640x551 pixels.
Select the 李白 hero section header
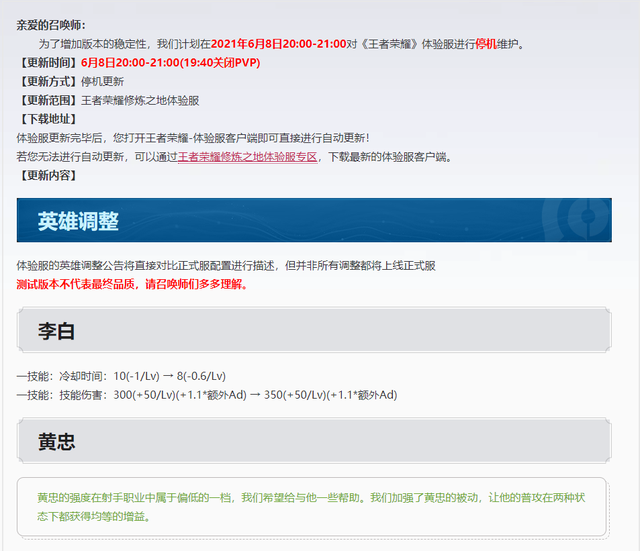click(57, 331)
